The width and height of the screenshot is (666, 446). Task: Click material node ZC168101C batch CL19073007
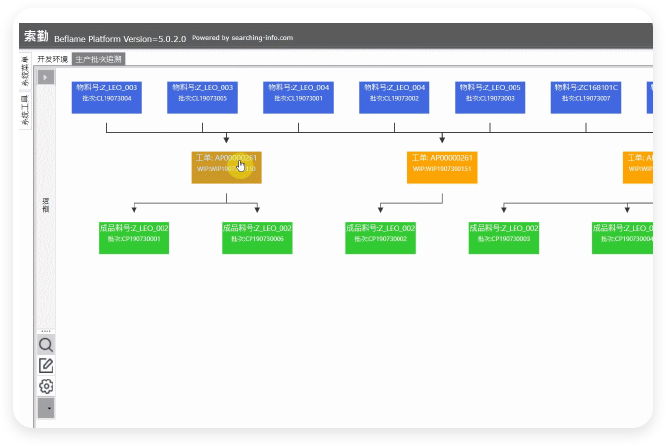[x=586, y=97]
